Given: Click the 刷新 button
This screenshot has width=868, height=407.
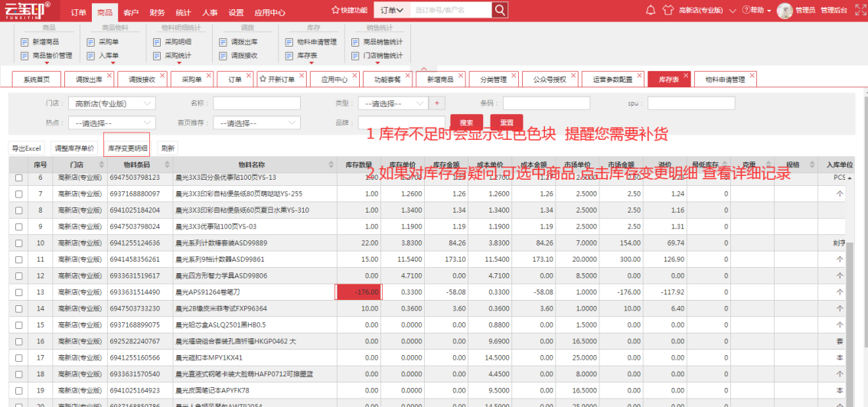Looking at the screenshot, I should (x=168, y=148).
